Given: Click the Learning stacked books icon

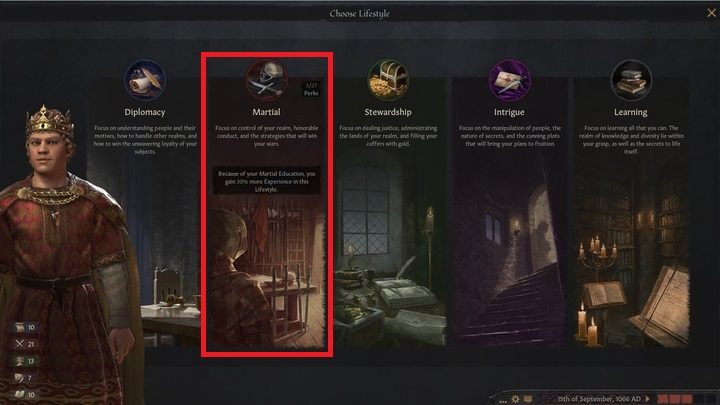Looking at the screenshot, I should (631, 80).
